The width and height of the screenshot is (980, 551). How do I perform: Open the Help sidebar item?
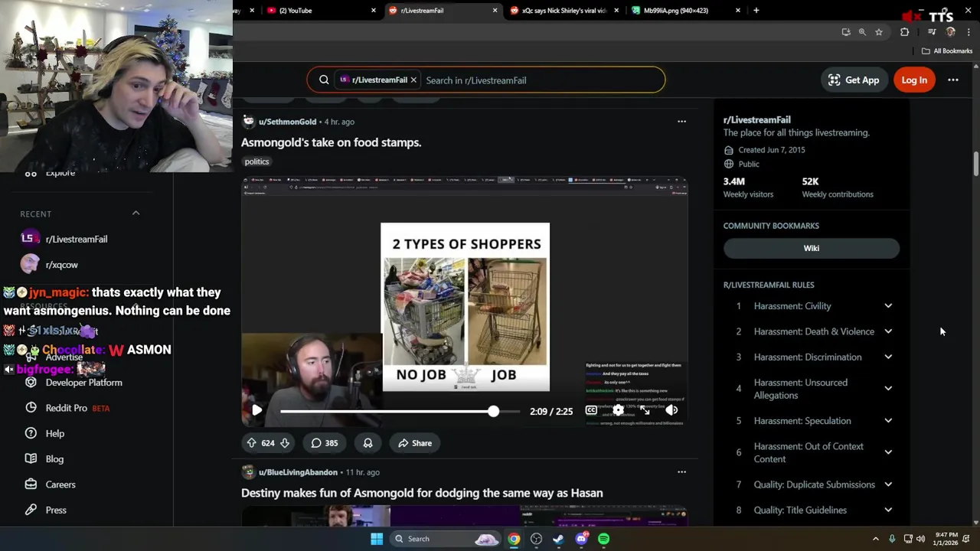54,433
